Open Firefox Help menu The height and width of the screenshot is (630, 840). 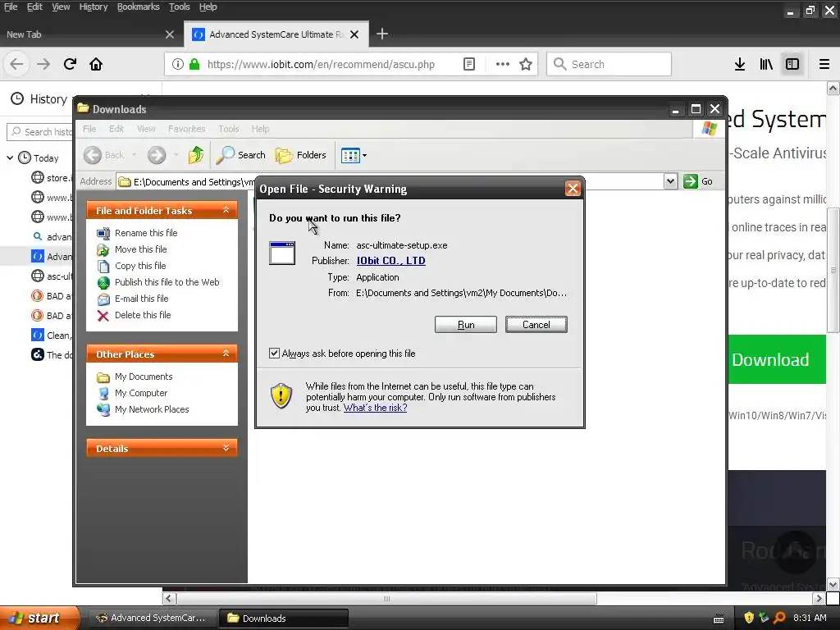click(x=208, y=7)
